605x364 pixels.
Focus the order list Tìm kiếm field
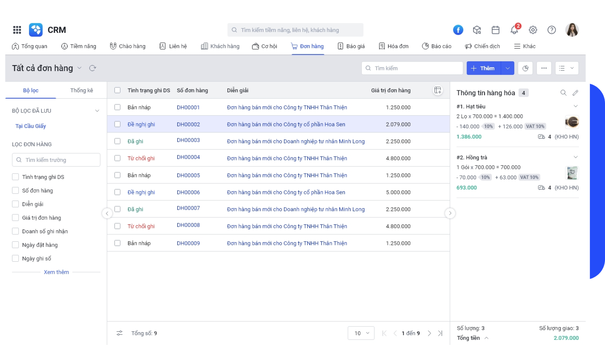pos(412,68)
